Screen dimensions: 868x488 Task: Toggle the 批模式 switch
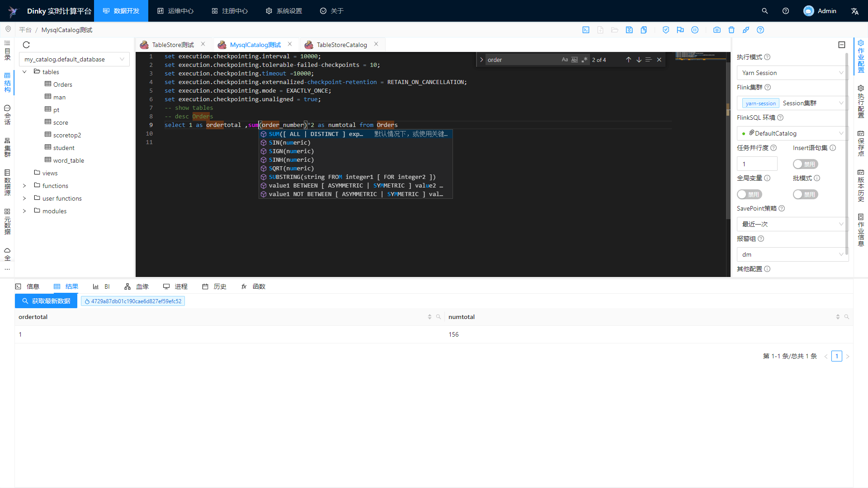805,194
